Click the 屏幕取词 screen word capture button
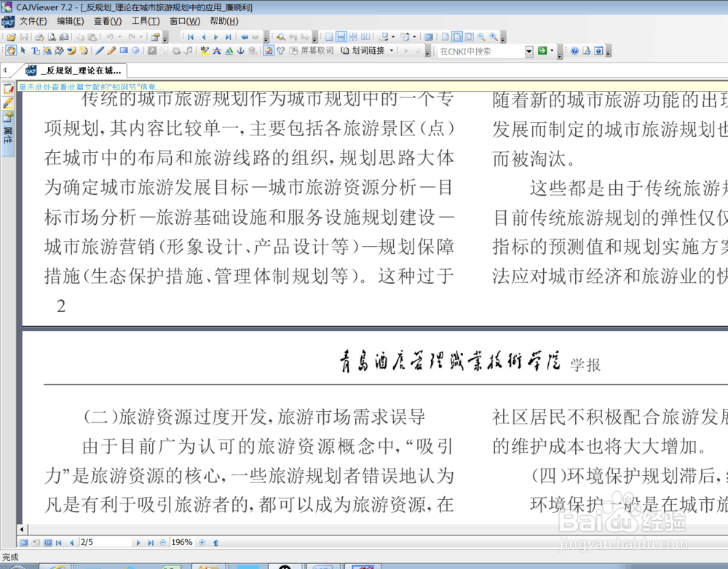The width and height of the screenshot is (728, 569). [312, 51]
